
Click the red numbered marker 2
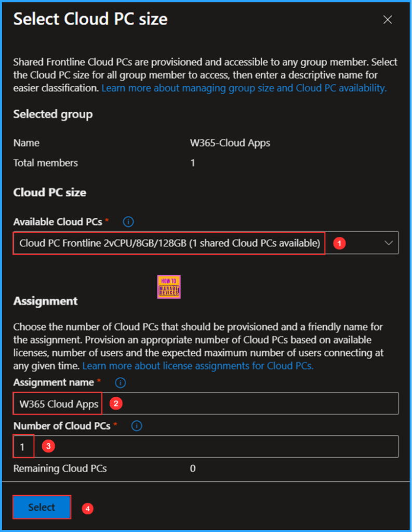115,403
